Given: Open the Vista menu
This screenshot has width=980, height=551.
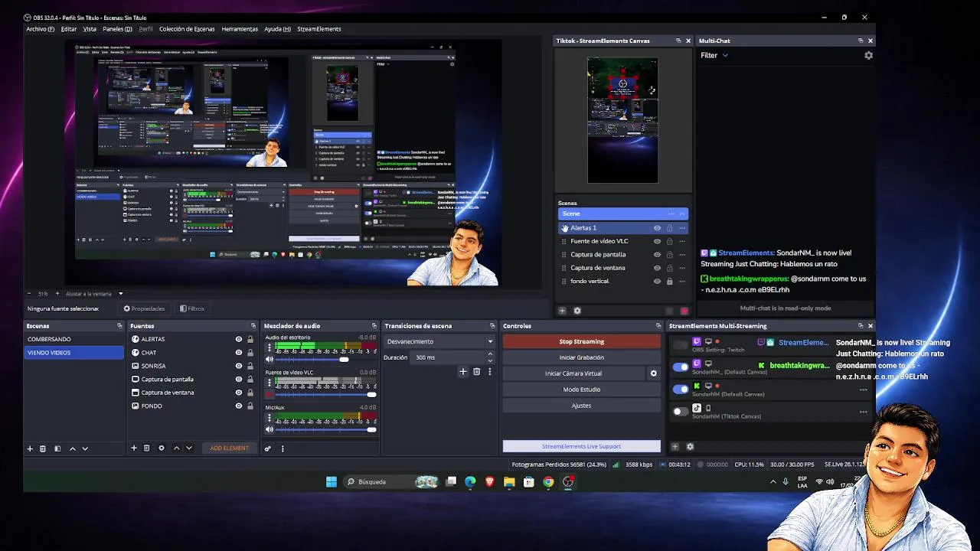Looking at the screenshot, I should click(x=90, y=29).
